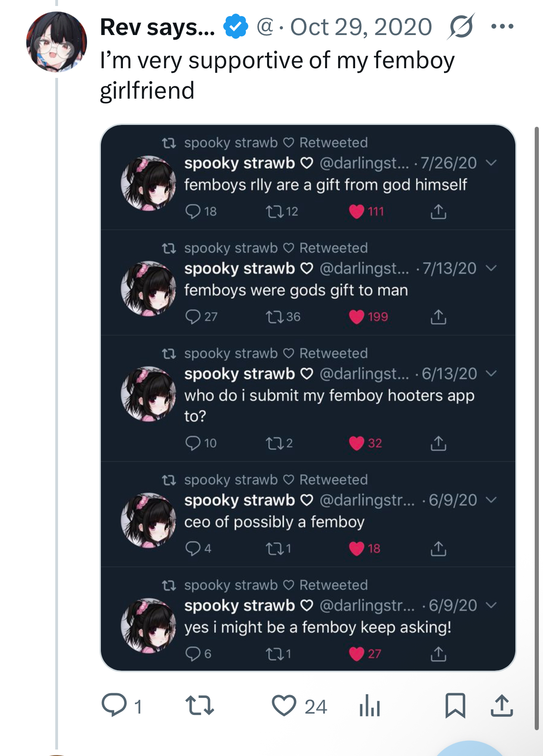543x756 pixels.
Task: Click the slashed circle Grok icon
Action: coord(460,27)
